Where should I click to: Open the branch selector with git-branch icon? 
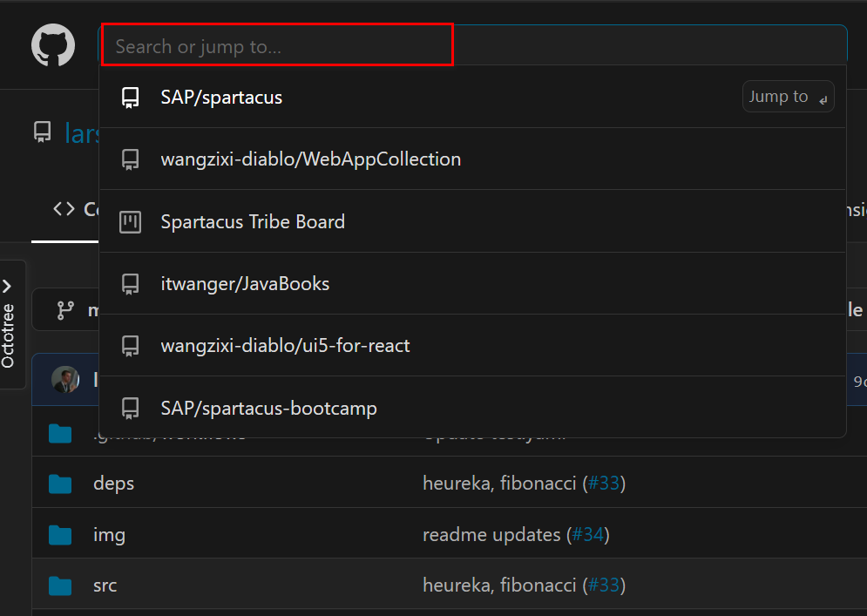point(65,309)
